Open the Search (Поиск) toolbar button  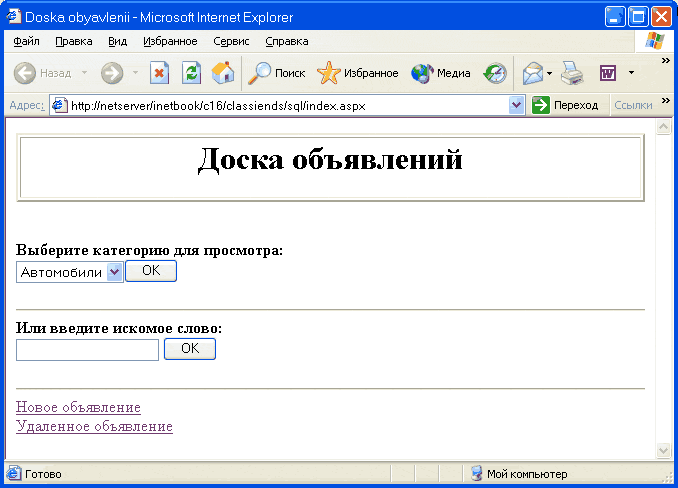coord(277,73)
